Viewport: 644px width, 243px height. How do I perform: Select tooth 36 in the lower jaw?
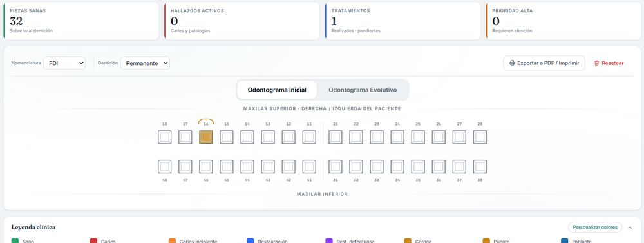tap(439, 166)
